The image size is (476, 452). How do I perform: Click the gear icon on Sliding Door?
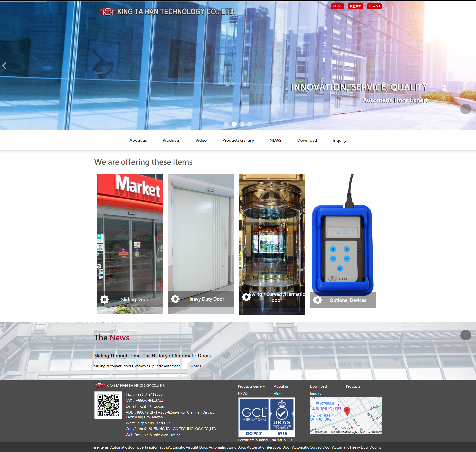104,299
